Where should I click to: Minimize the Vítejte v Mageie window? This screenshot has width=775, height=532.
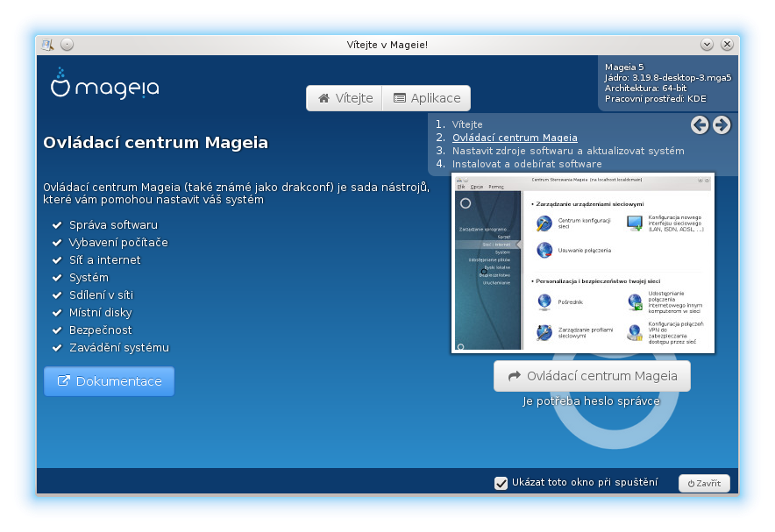(x=707, y=45)
